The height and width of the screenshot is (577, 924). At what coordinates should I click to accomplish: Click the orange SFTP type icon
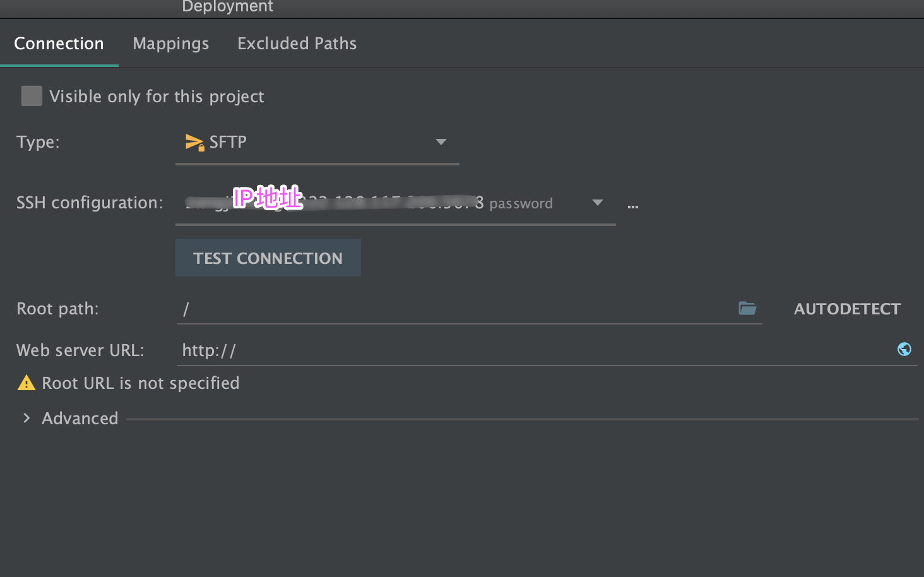point(194,143)
